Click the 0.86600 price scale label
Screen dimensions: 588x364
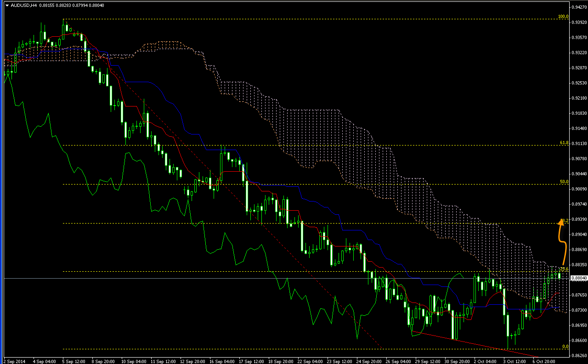[579, 340]
